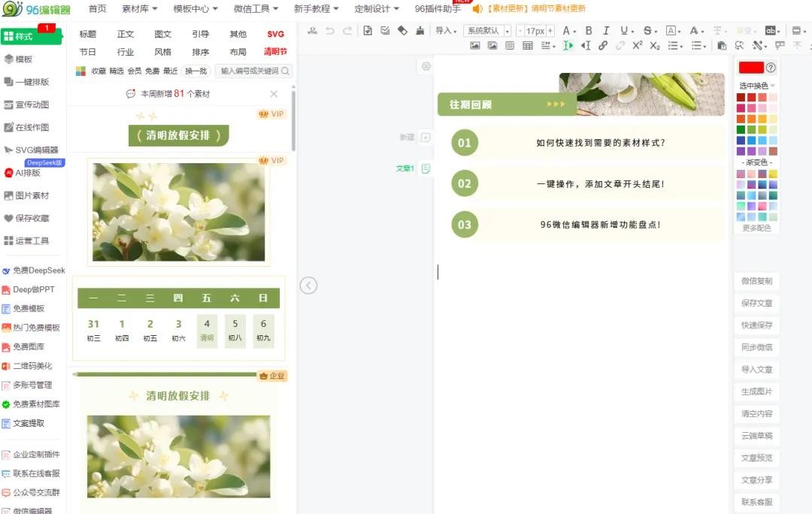Click 换一批 to refresh materials

click(x=195, y=71)
